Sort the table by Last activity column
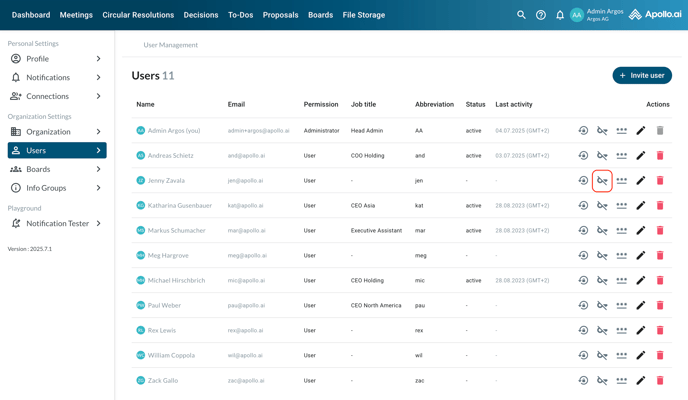This screenshot has height=400, width=688. 514,104
